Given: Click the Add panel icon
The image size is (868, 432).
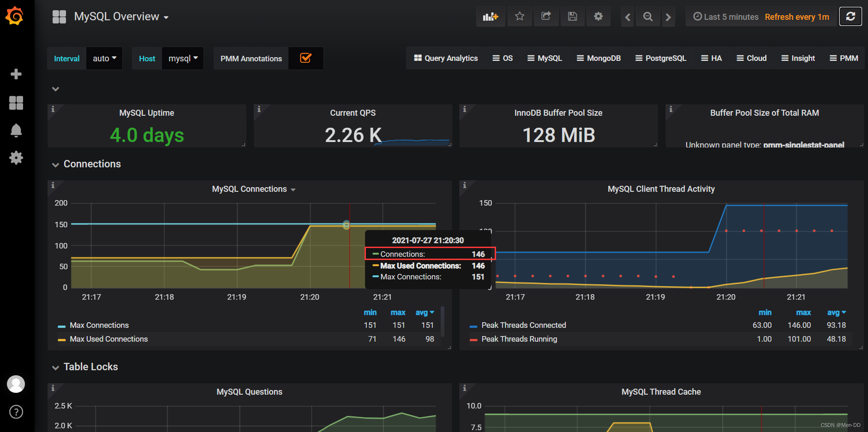Looking at the screenshot, I should coord(491,17).
